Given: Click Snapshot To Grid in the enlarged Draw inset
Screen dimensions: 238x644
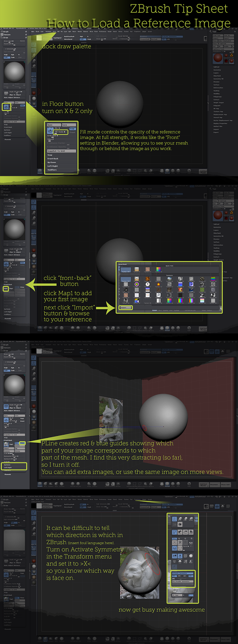Looking at the screenshot, I should tap(62, 151).
